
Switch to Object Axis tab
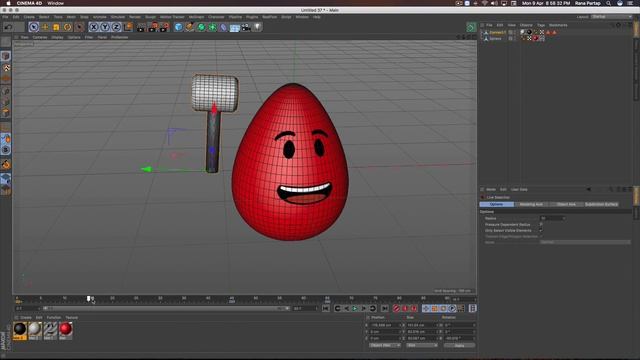(x=566, y=204)
